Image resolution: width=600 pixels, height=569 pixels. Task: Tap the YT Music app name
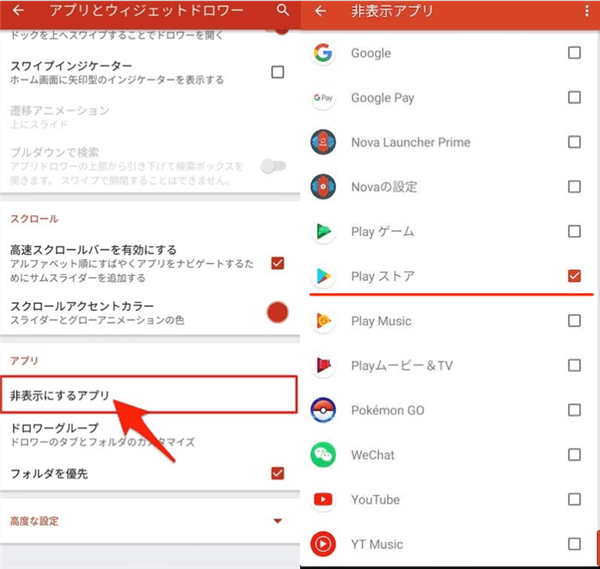377,544
